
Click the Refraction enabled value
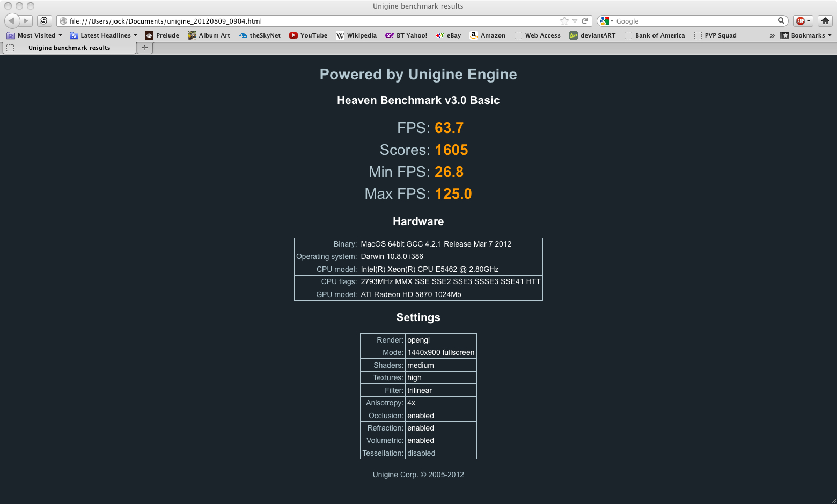pyautogui.click(x=441, y=428)
